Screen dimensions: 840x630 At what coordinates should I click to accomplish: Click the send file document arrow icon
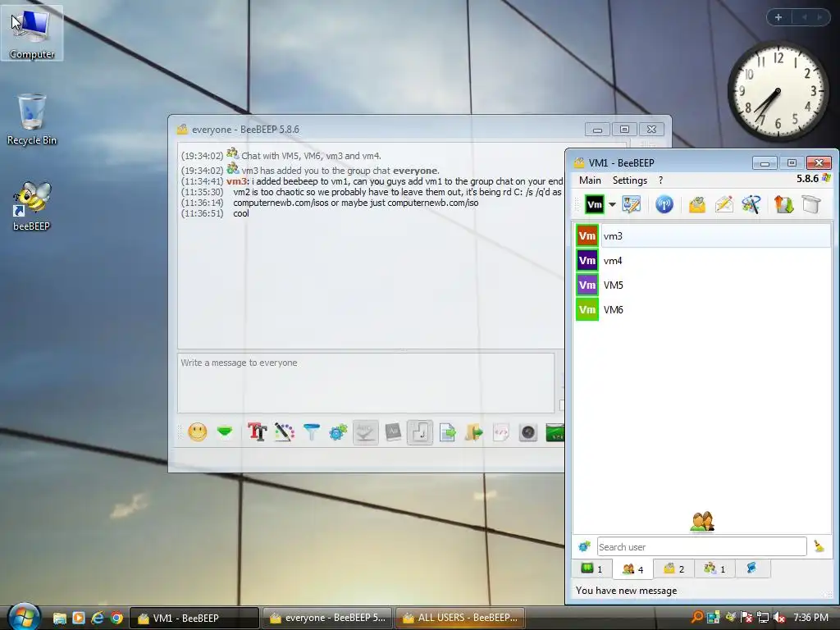click(x=447, y=431)
